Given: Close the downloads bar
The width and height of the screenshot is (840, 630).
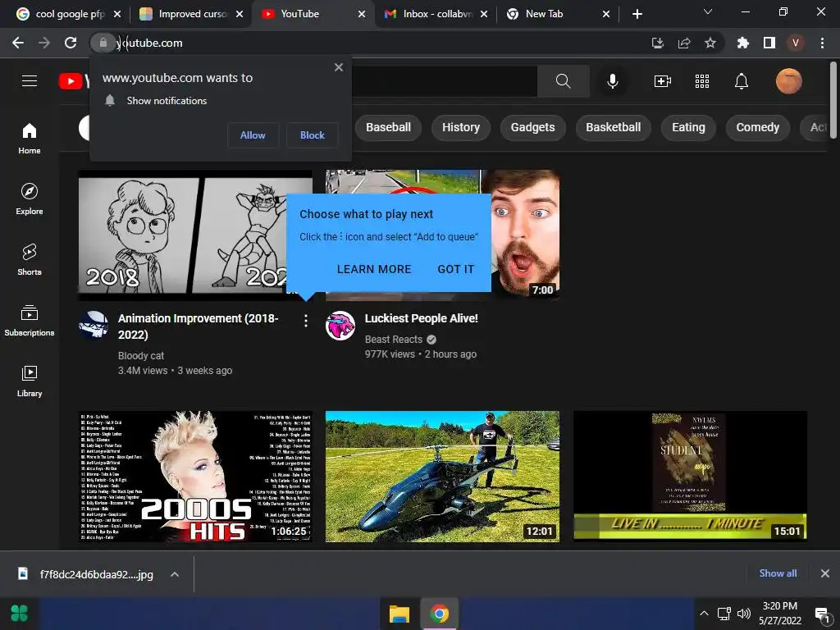Looking at the screenshot, I should [x=825, y=573].
